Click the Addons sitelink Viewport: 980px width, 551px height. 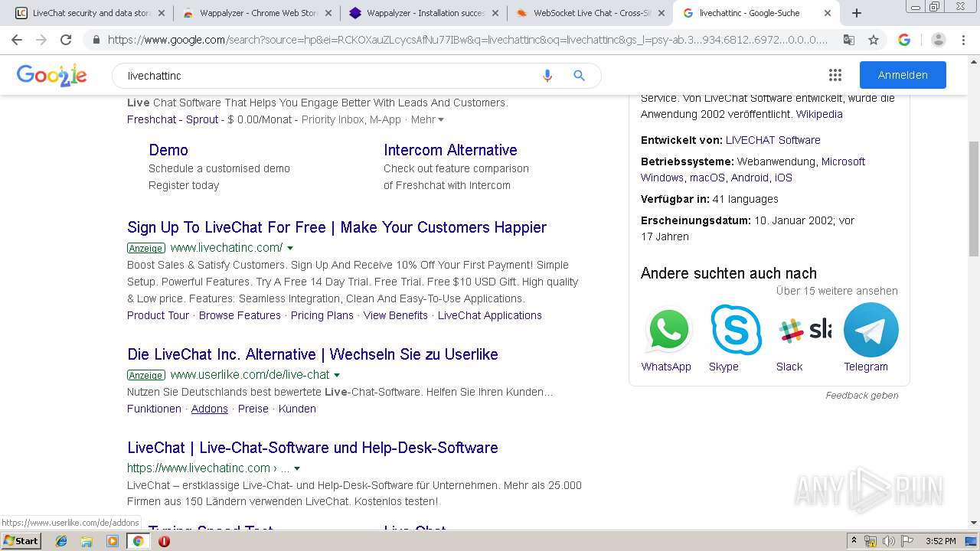tap(210, 409)
